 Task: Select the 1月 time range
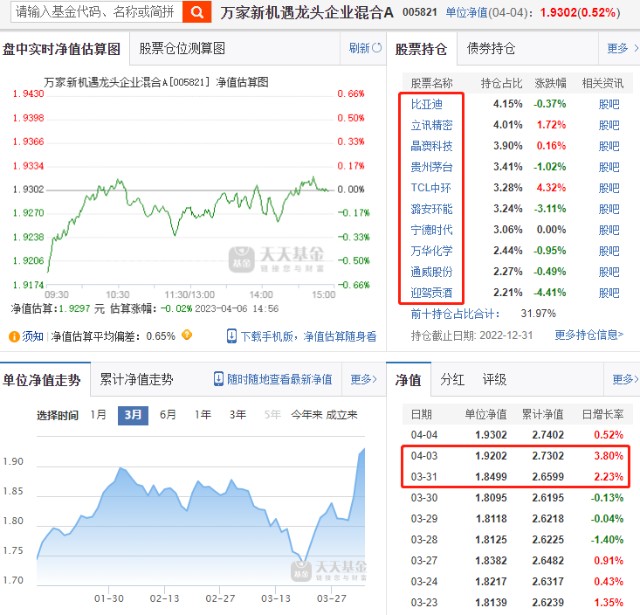(x=98, y=415)
